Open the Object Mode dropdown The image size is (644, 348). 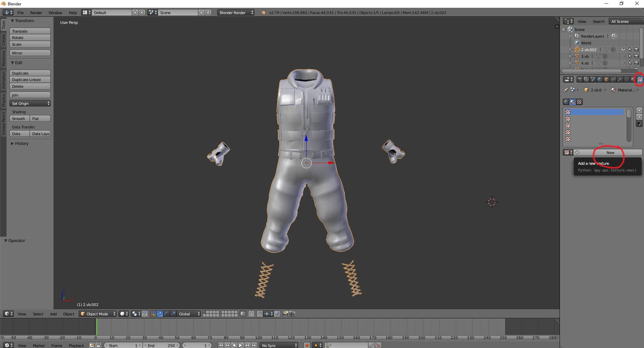pos(98,314)
